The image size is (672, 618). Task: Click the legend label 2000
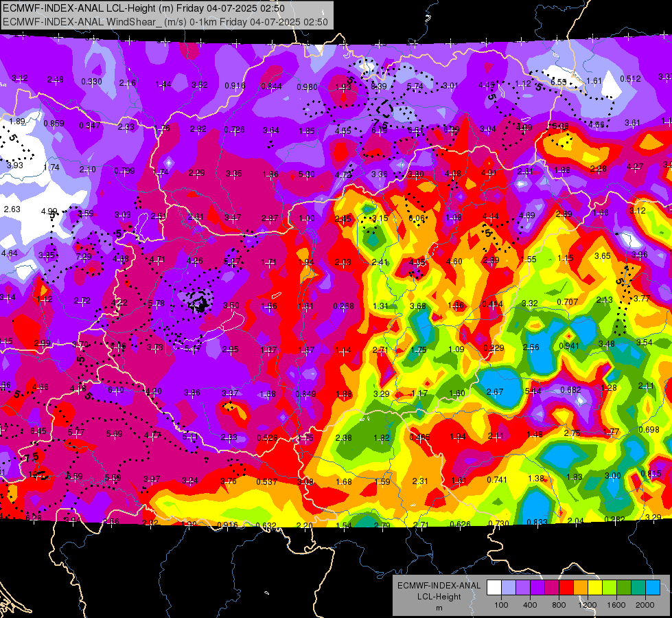coord(645,605)
